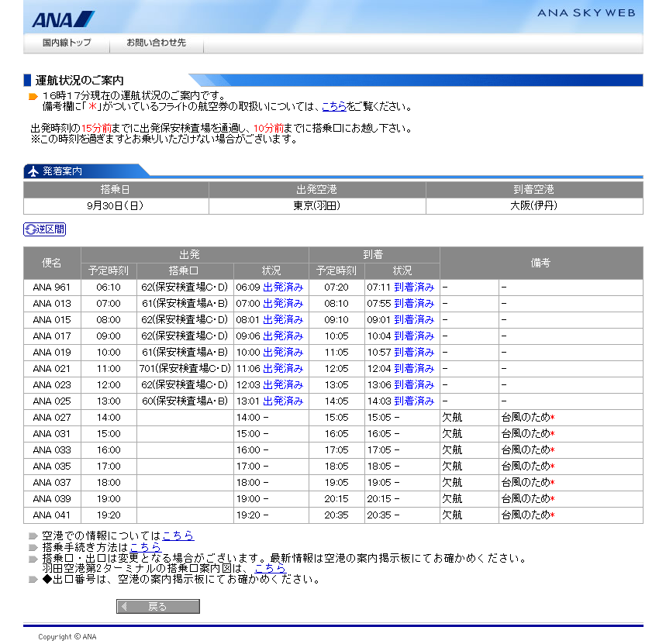Viewport: 666px width, 644px height.
Task: Select the ANA 039 flight name cell
Action: (x=52, y=499)
